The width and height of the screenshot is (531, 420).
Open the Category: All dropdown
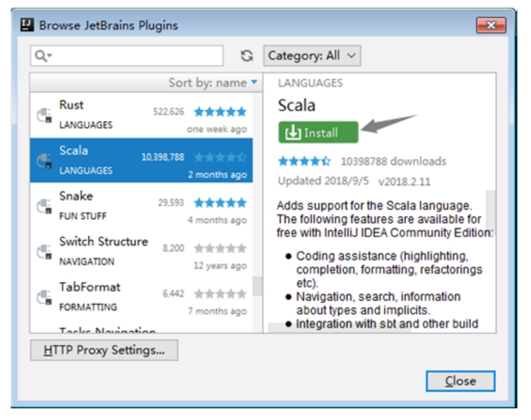[312, 56]
